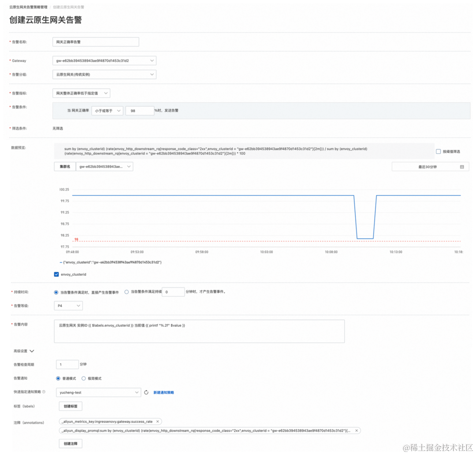Image resolution: width=476 pixels, height=455 pixels.
Task: Uncheck the envoy_clusterid checkbox
Action: click(x=56, y=274)
